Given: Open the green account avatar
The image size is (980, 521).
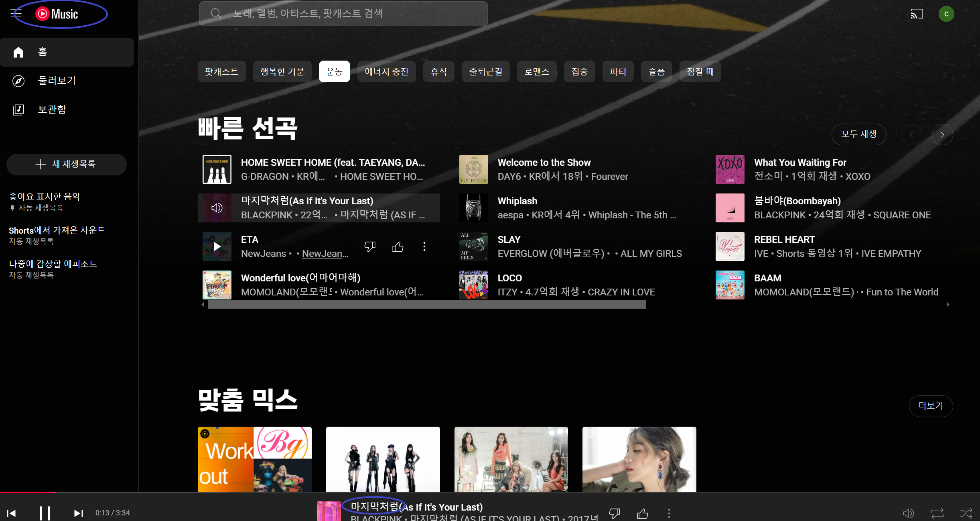Looking at the screenshot, I should pyautogui.click(x=946, y=14).
